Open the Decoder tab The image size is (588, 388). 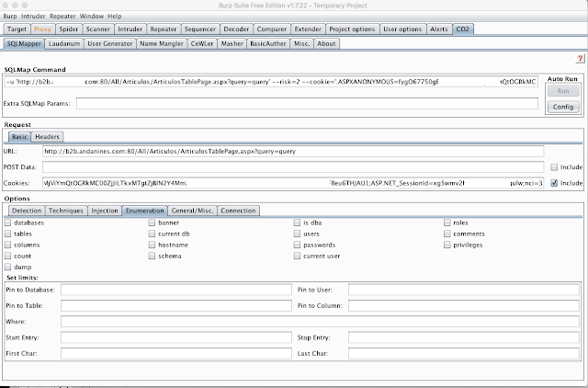tap(236, 29)
